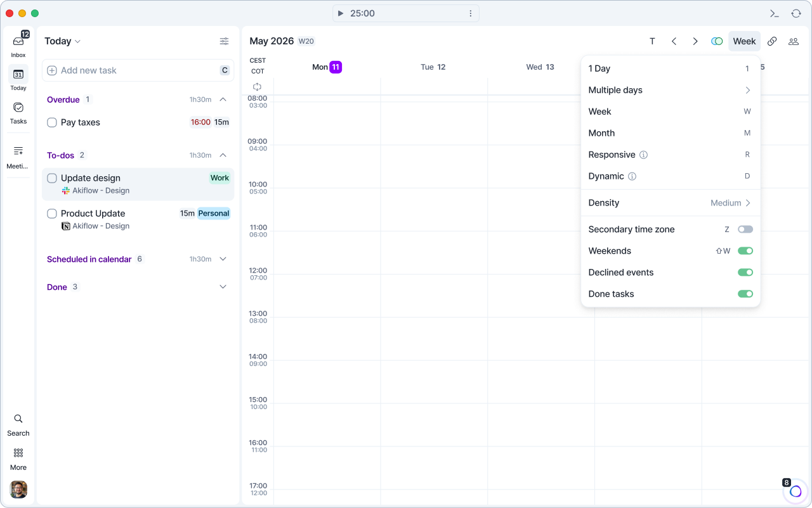This screenshot has height=508, width=812.
Task: Click the Dynamic info icon
Action: 632,176
